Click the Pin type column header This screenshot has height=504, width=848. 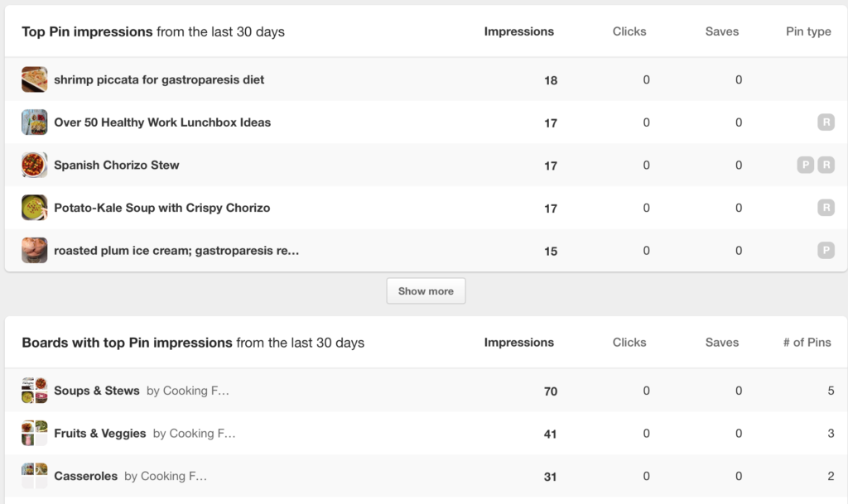tap(807, 31)
